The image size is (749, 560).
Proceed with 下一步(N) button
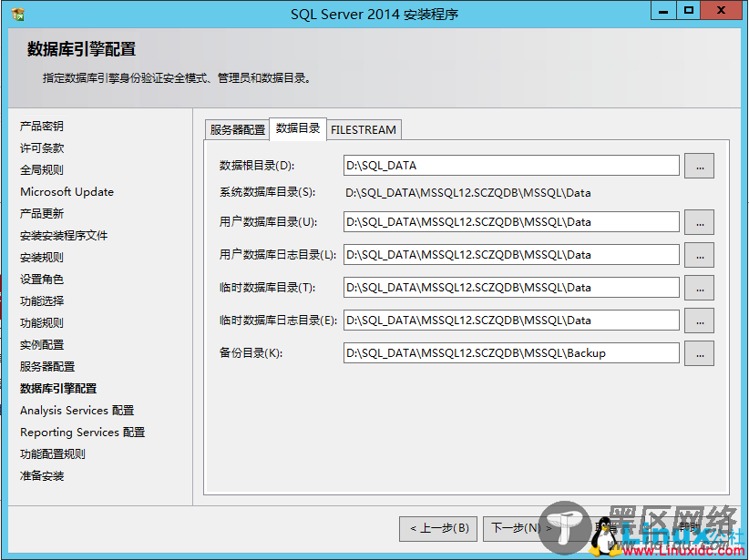(520, 528)
